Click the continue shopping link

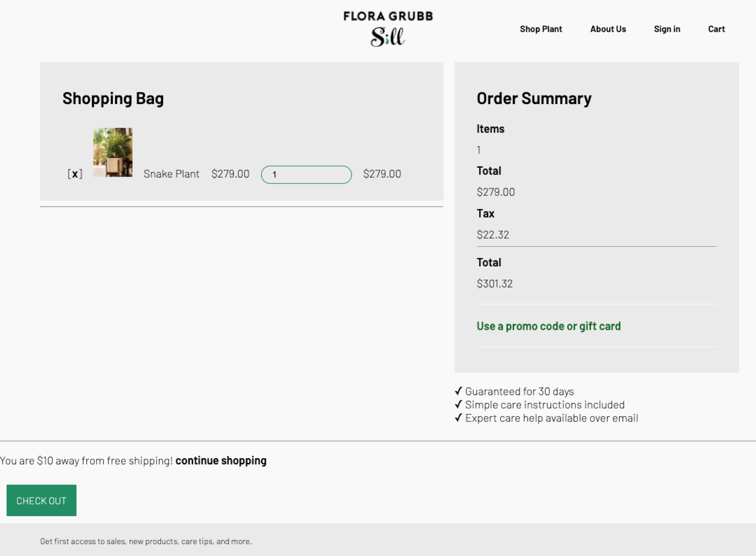tap(221, 461)
